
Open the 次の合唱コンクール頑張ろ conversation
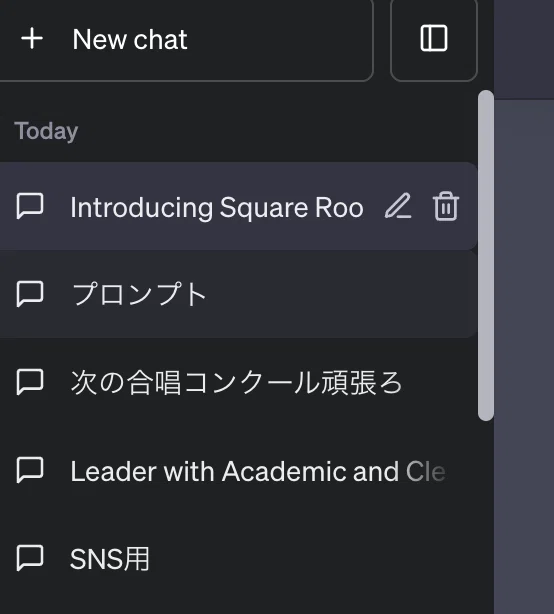[239, 382]
